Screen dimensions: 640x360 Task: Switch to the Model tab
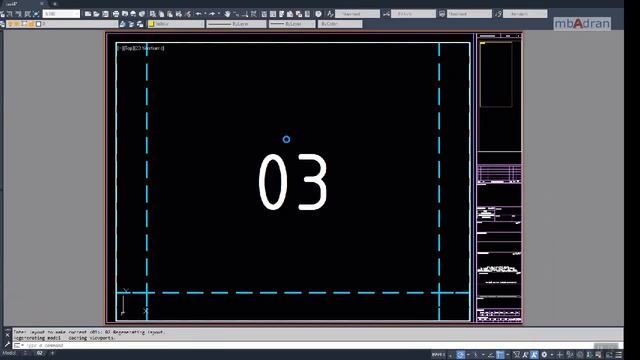tap(9, 353)
